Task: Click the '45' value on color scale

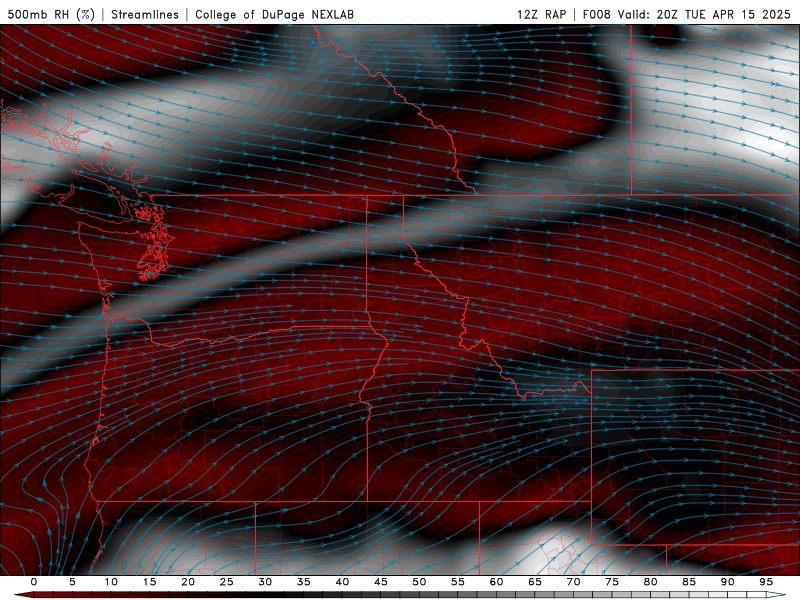Action: 381,582
